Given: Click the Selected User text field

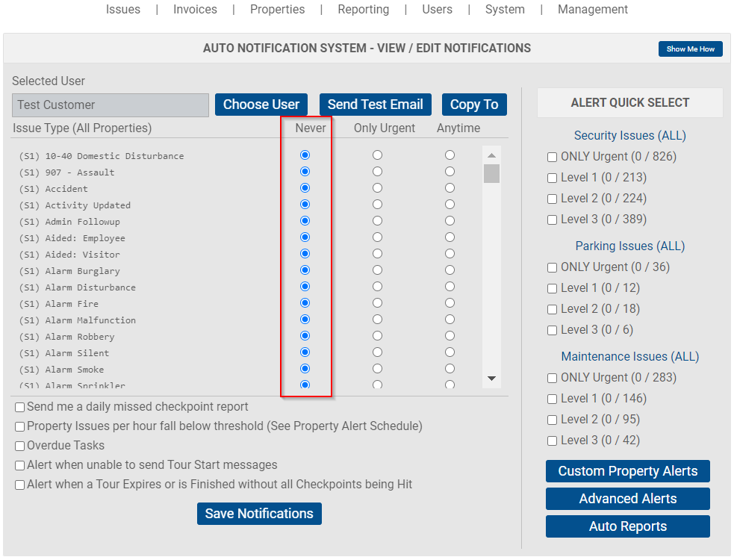Looking at the screenshot, I should 111,105.
